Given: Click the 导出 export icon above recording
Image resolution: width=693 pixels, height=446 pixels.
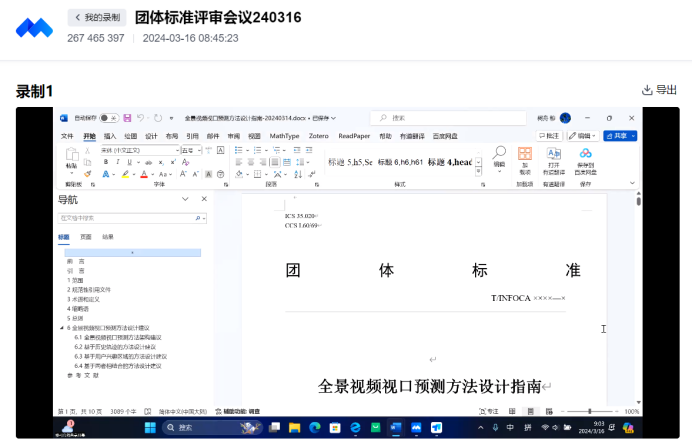Looking at the screenshot, I should coord(659,90).
